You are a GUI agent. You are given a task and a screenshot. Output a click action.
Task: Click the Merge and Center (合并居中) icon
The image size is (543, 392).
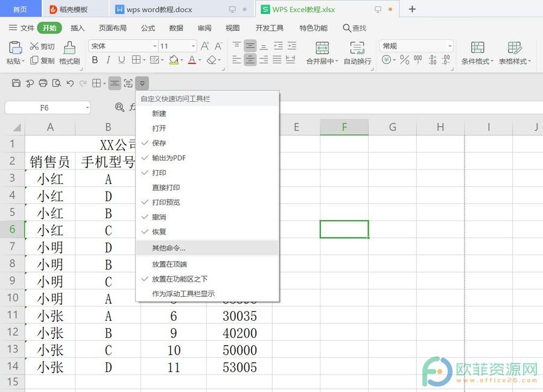[x=322, y=48]
